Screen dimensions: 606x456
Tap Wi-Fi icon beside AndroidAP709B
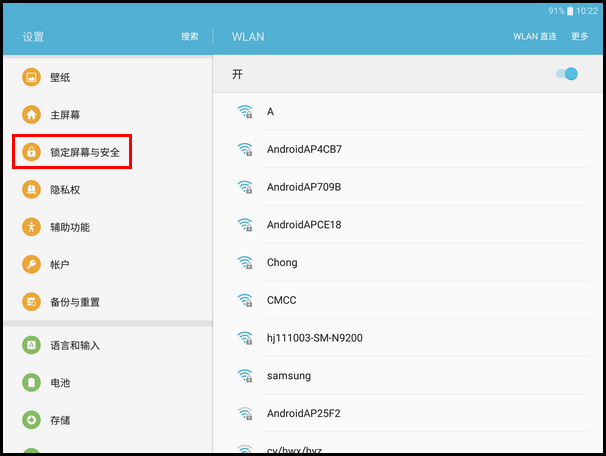(x=245, y=187)
